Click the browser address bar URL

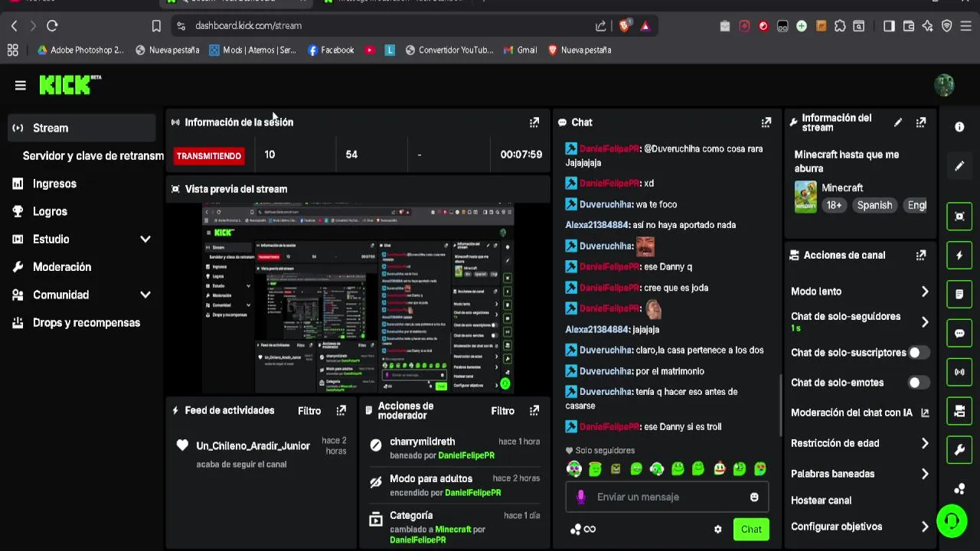(248, 26)
